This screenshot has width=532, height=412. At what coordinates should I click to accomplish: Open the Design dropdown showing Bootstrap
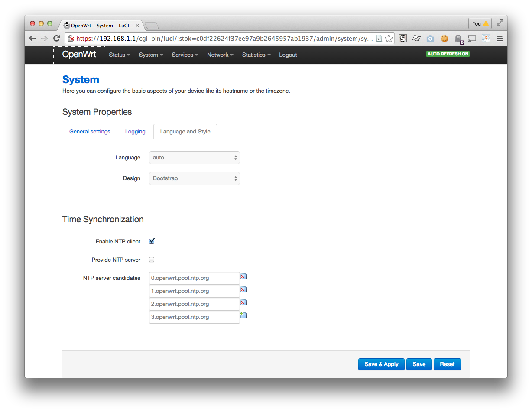(194, 178)
